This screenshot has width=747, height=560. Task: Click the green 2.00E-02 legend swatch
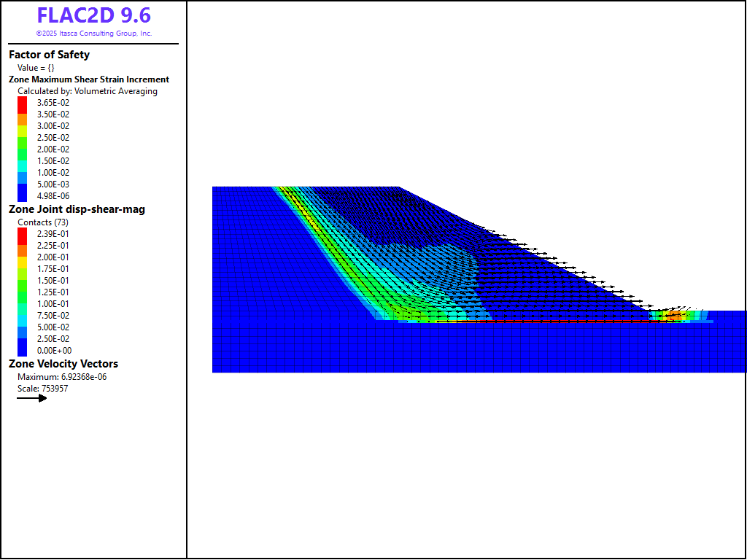[x=22, y=149]
